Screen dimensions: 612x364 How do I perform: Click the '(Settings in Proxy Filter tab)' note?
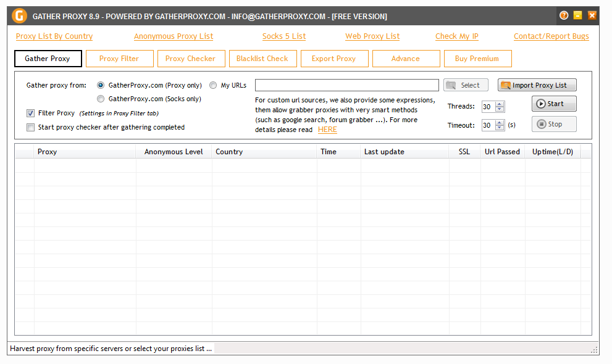point(119,114)
